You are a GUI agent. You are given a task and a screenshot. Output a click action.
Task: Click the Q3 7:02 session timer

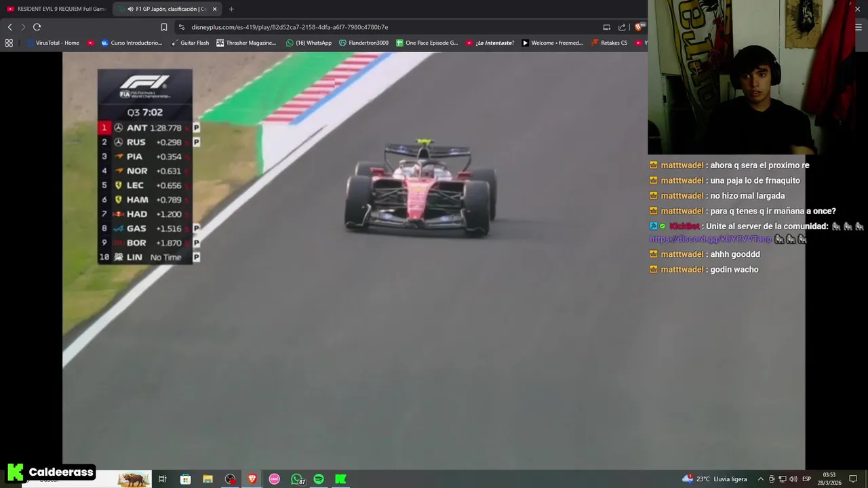tap(144, 113)
